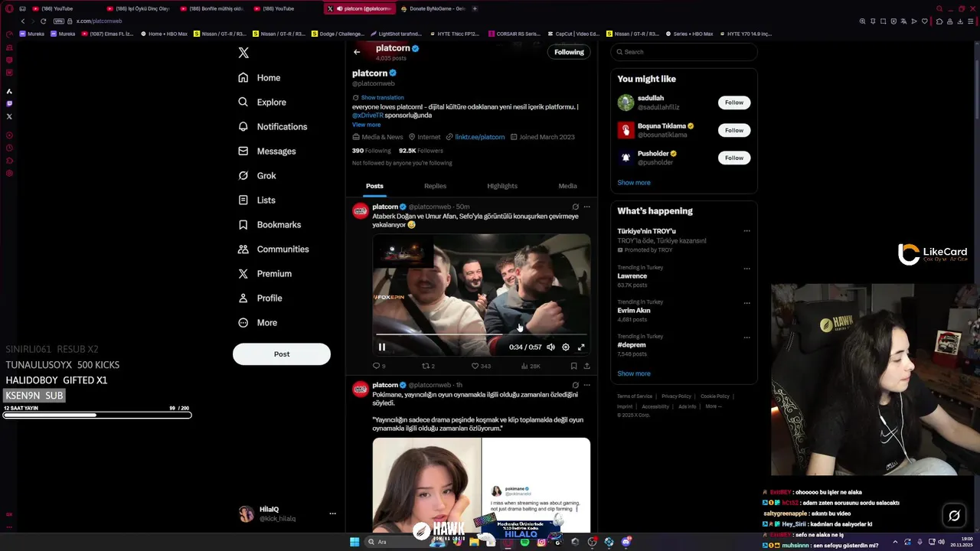
Task: Open three-dot menu on first post
Action: point(586,207)
